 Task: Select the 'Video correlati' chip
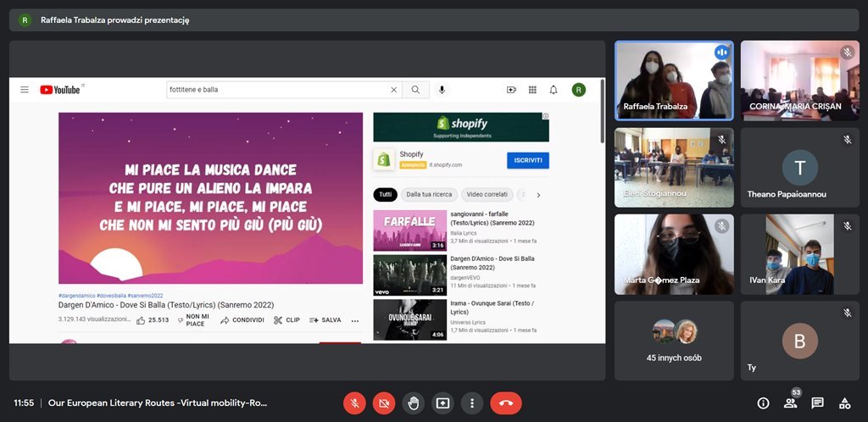487,195
